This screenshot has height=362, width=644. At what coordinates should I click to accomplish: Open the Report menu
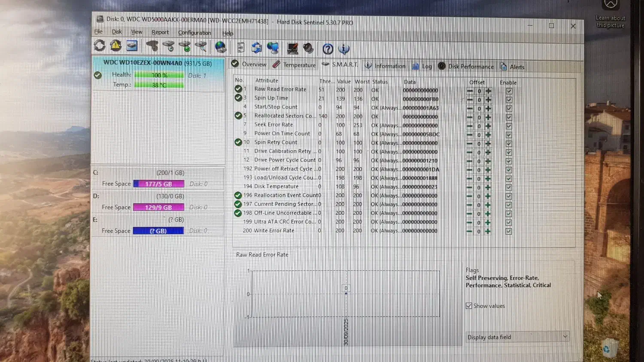[x=160, y=32]
